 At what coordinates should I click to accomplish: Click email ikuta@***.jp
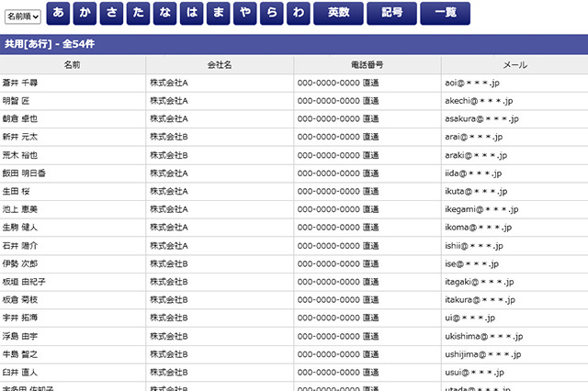pyautogui.click(x=476, y=191)
